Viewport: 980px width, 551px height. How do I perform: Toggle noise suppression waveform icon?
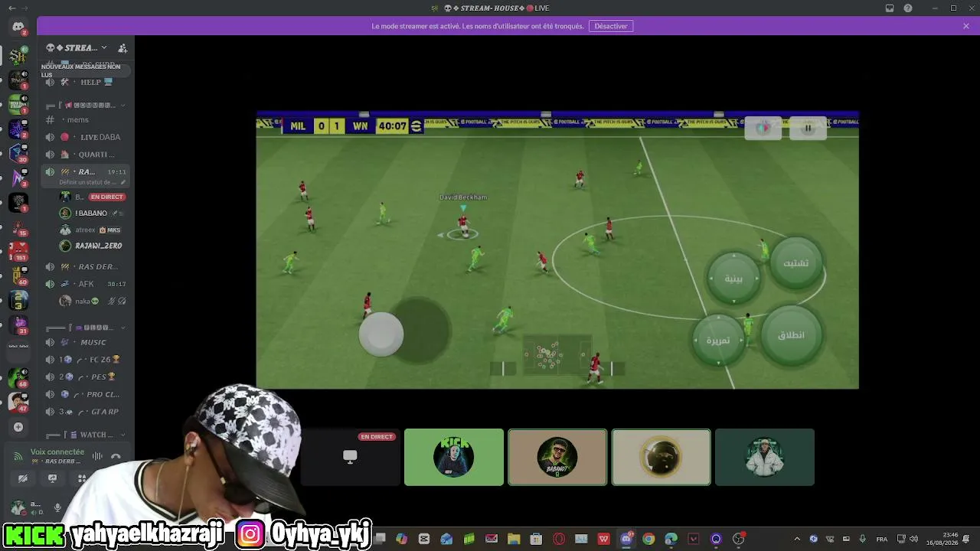pyautogui.click(x=97, y=456)
